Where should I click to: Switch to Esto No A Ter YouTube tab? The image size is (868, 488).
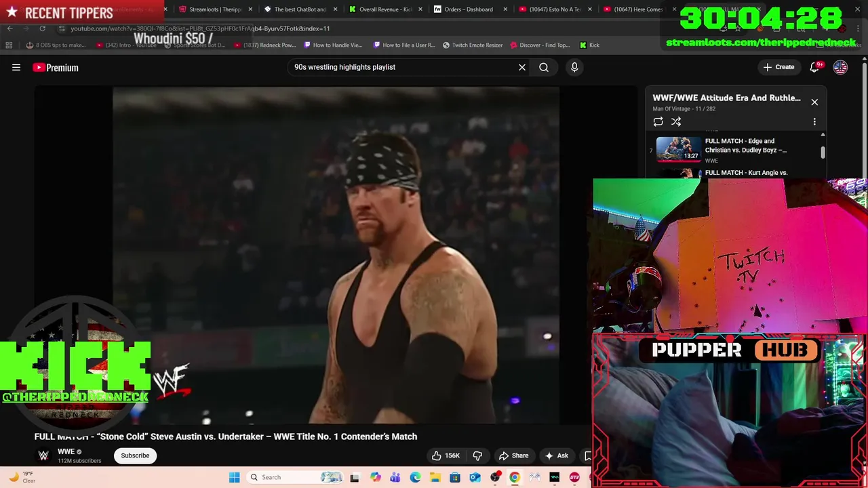pyautogui.click(x=555, y=9)
